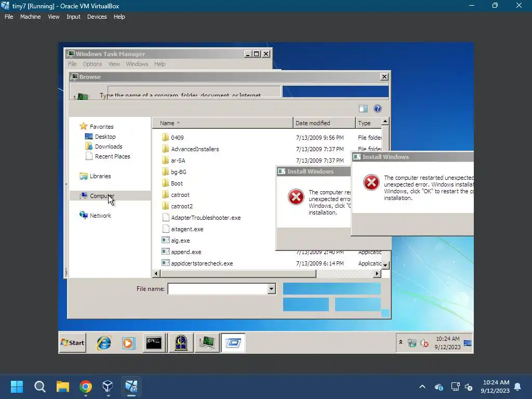Sort by Date modified column
Viewport: 532px width, 399px height.
click(x=324, y=123)
